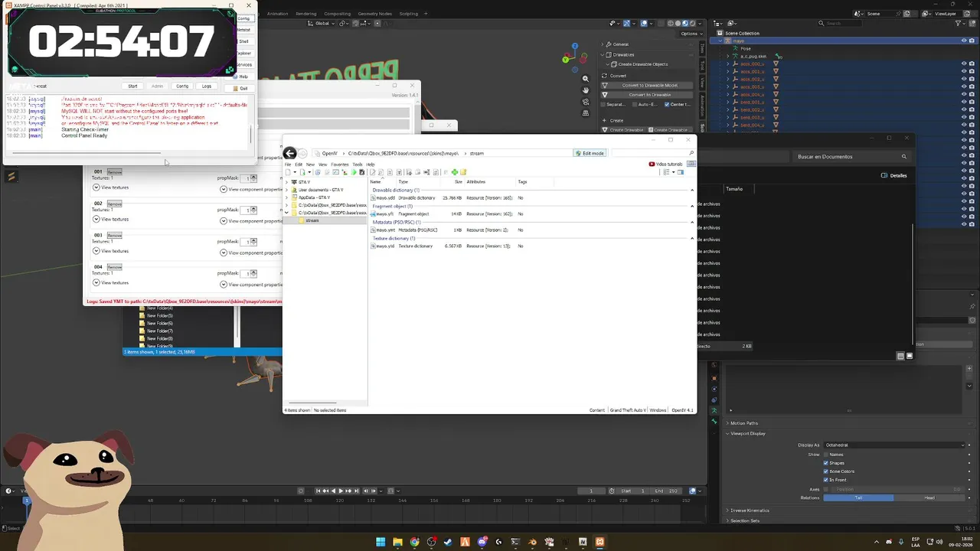Click the OpenIV back navigation arrow
Viewport: 980px width, 551px height.
click(289, 153)
